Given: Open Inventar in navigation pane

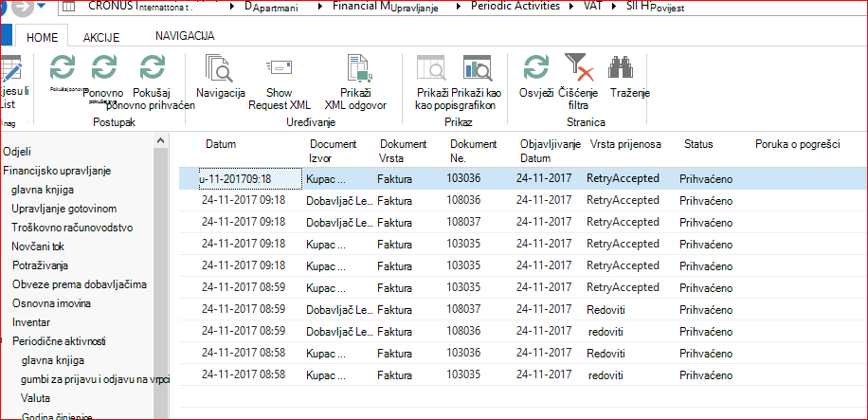Looking at the screenshot, I should coord(31,322).
